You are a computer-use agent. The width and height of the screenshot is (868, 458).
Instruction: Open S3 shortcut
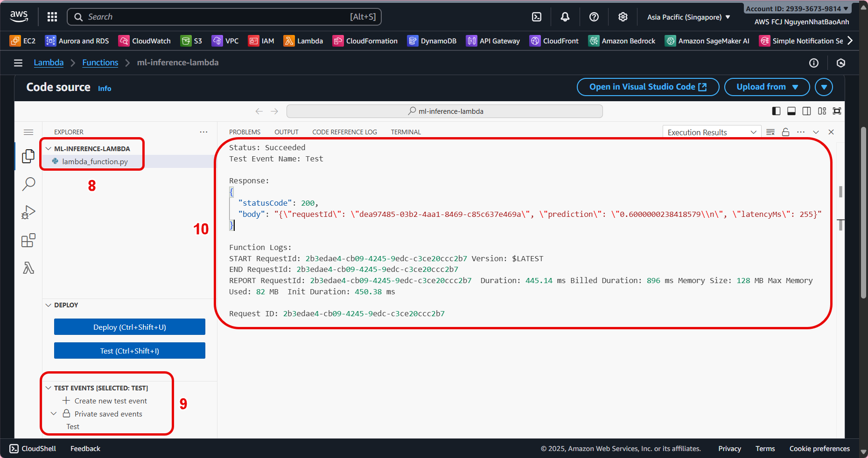pyautogui.click(x=192, y=41)
